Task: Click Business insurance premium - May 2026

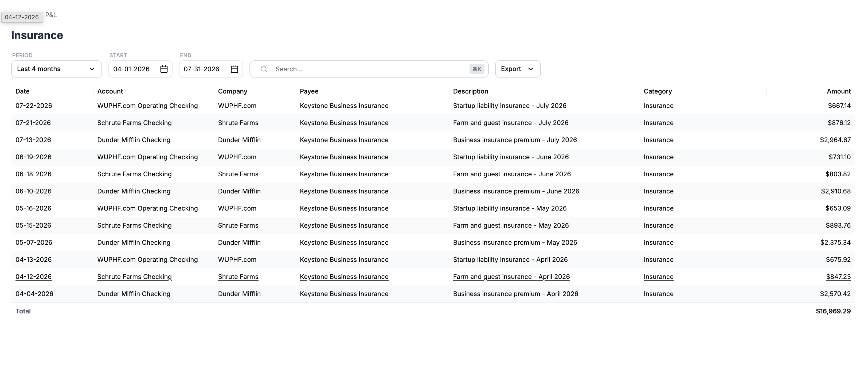Action: (x=515, y=243)
